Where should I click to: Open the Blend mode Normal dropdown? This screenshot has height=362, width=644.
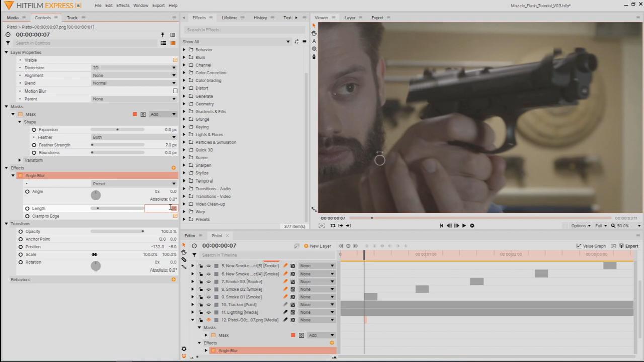tap(133, 83)
